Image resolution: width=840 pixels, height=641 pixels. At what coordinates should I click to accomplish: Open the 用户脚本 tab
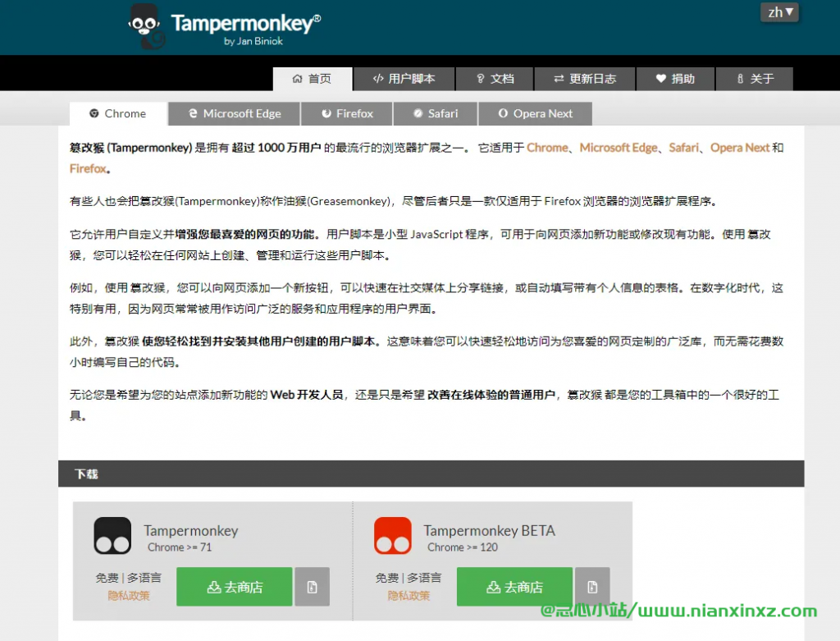point(404,79)
